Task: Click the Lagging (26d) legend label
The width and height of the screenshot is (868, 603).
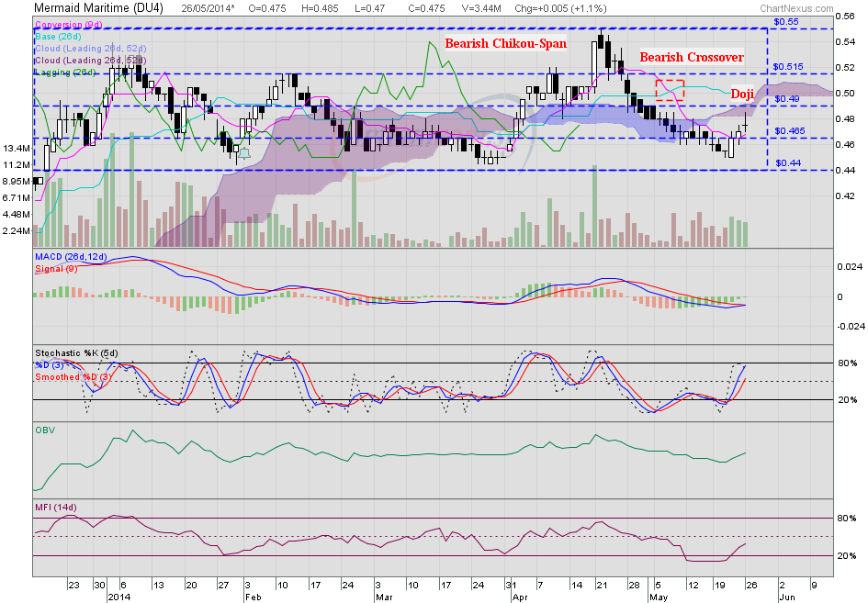Action: point(65,73)
